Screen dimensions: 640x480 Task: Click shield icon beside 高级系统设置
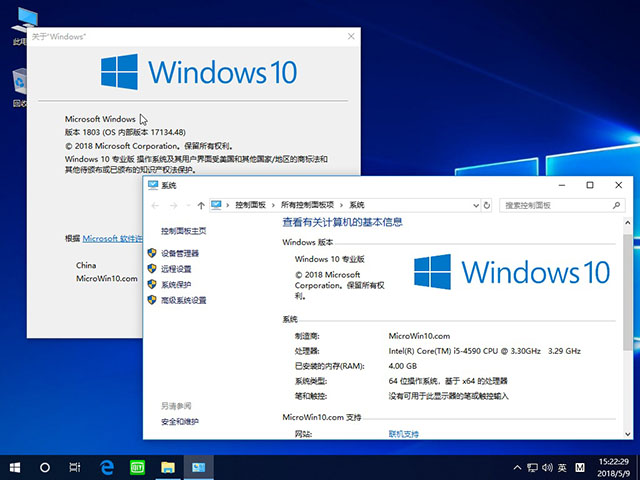click(152, 300)
